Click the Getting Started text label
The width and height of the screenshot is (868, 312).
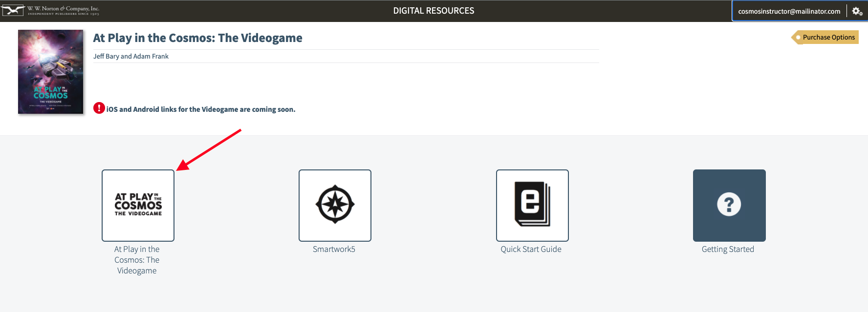728,249
